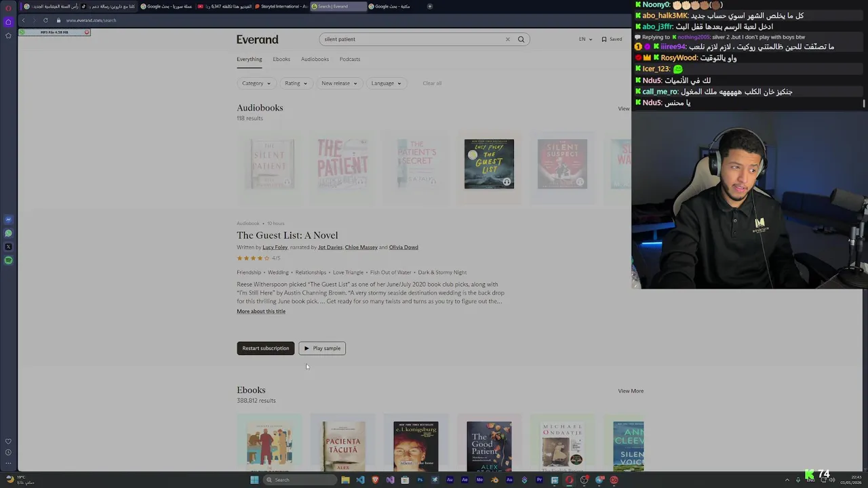The height and width of the screenshot is (488, 868).
Task: Select The Silent Suspect audiobook cover
Action: click(x=562, y=164)
